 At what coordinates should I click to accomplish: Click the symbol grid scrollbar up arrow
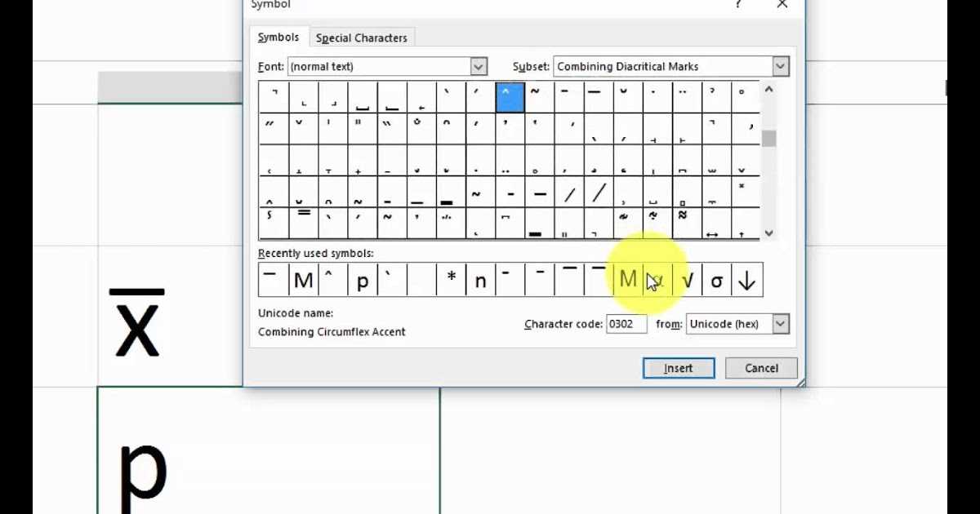[768, 89]
